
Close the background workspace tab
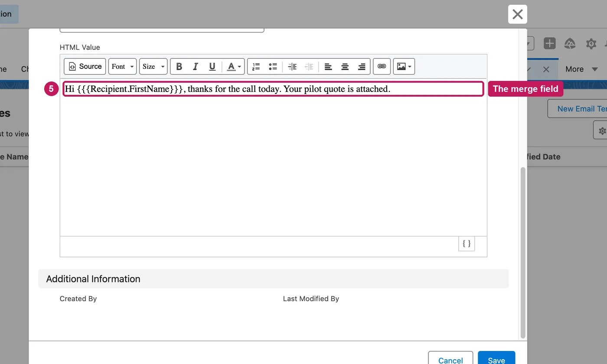tap(546, 69)
